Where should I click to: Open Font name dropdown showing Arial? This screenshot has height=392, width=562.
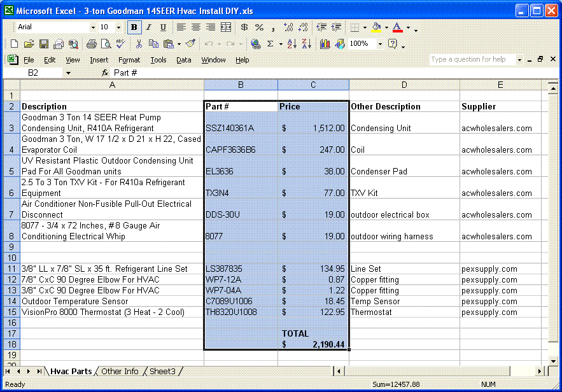pyautogui.click(x=93, y=27)
